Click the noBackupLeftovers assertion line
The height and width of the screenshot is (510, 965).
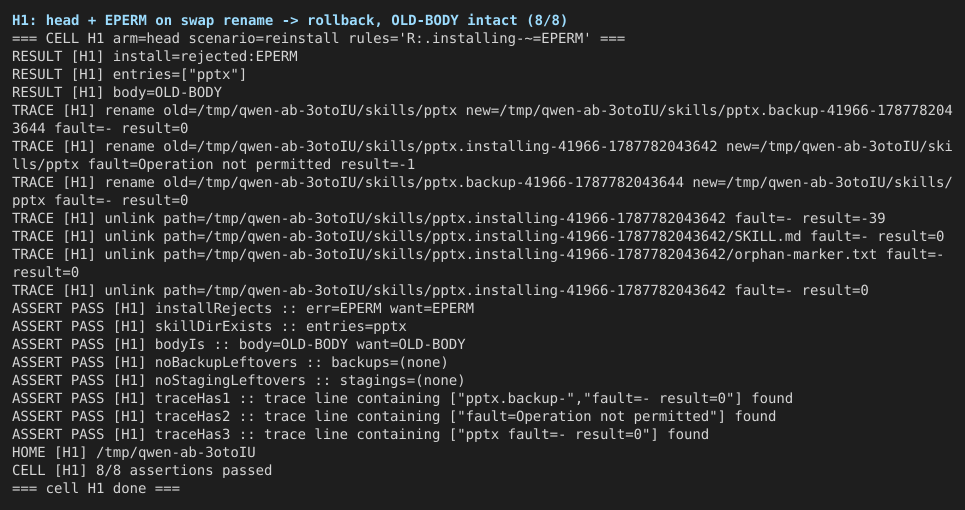(x=230, y=362)
